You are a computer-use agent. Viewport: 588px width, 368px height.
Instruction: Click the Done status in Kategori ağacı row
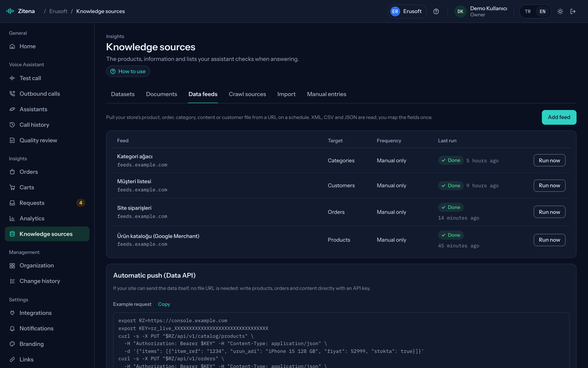click(451, 160)
